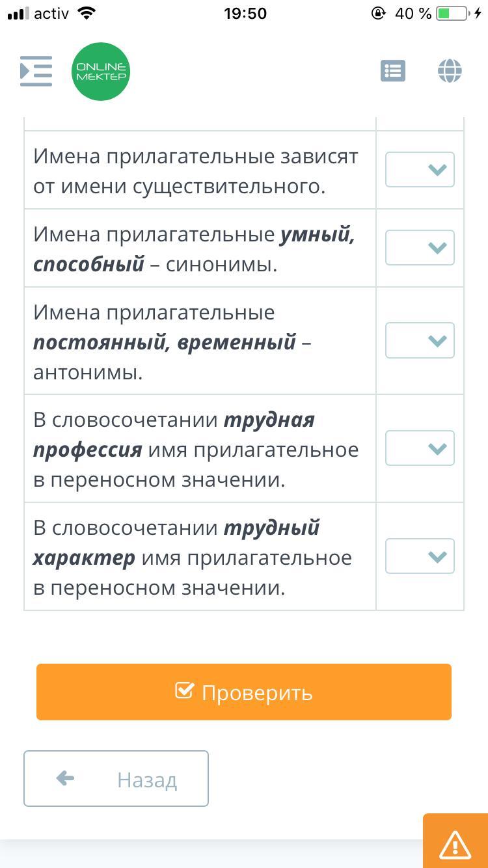Image resolution: width=488 pixels, height=868 pixels.
Task: Open dropdown for постоянный, временный antonyms row
Action: 420,341
